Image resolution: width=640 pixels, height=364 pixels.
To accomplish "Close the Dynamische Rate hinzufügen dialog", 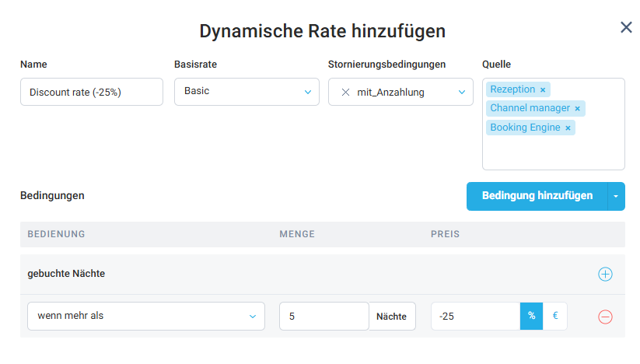I will (626, 28).
